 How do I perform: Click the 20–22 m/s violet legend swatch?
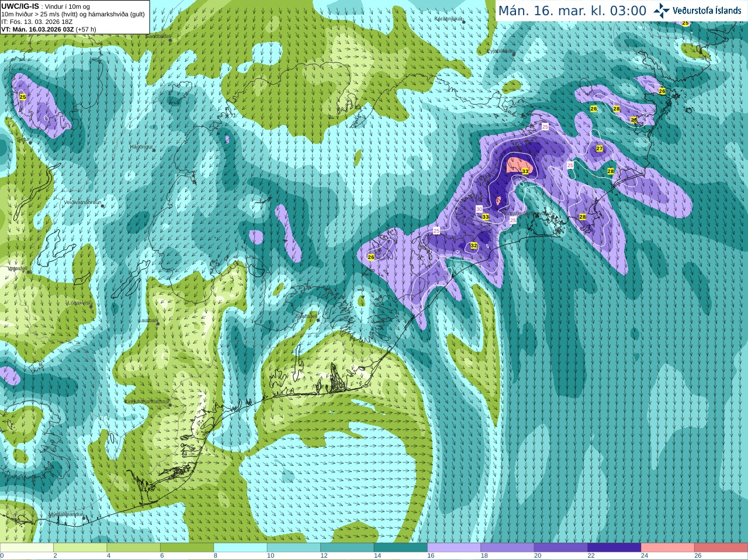pyautogui.click(x=560, y=548)
